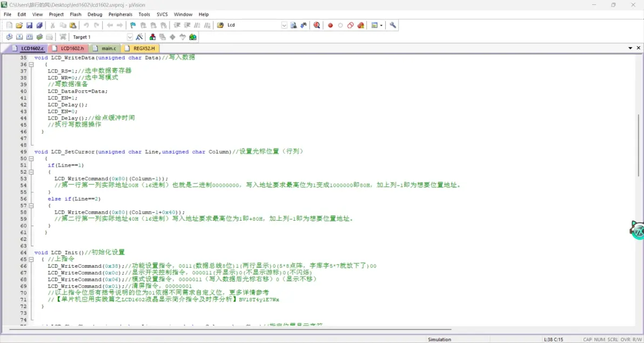
Task: Copy selection with the Copy icon
Action: (x=63, y=25)
